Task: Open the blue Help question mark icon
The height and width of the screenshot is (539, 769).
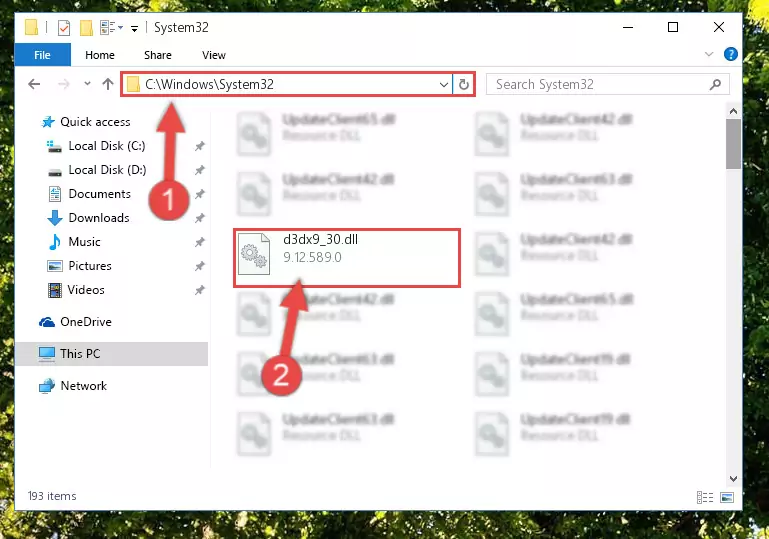Action: tap(730, 54)
